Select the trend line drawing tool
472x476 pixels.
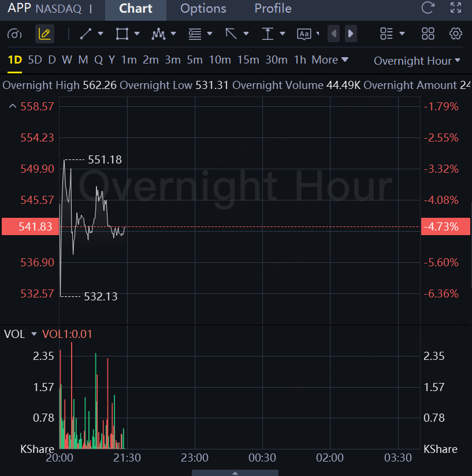86,34
